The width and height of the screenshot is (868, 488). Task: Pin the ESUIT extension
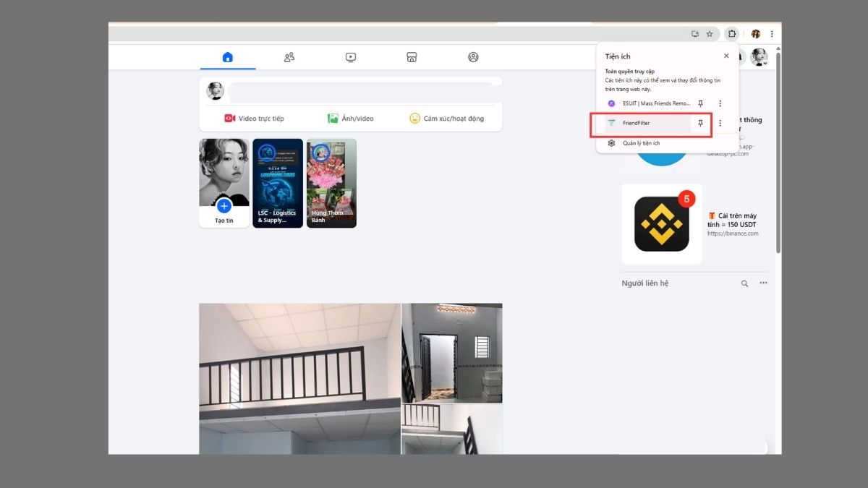700,103
